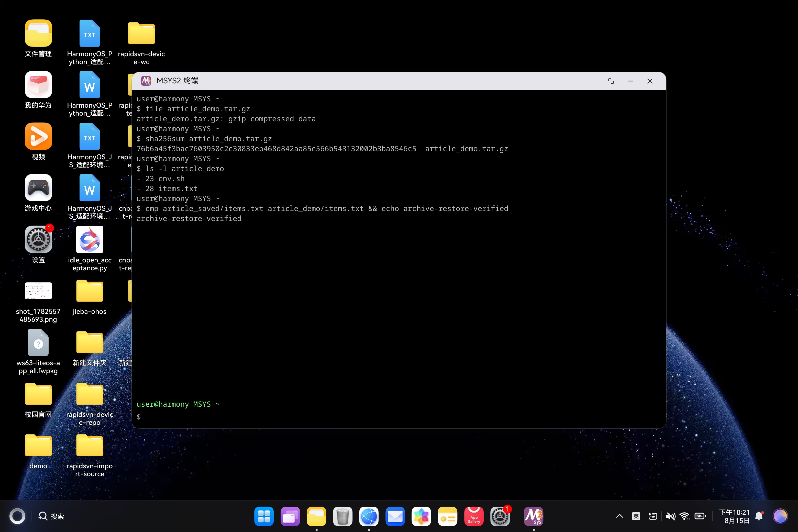Select the idle_open_acceptance.py file icon
The width and height of the screenshot is (798, 532).
tap(90, 239)
